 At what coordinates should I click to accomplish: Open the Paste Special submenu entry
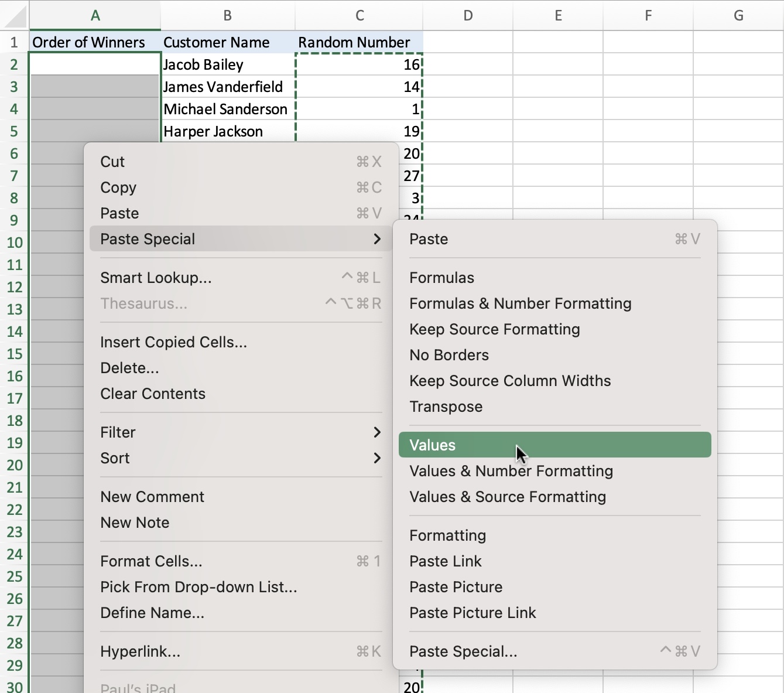241,239
